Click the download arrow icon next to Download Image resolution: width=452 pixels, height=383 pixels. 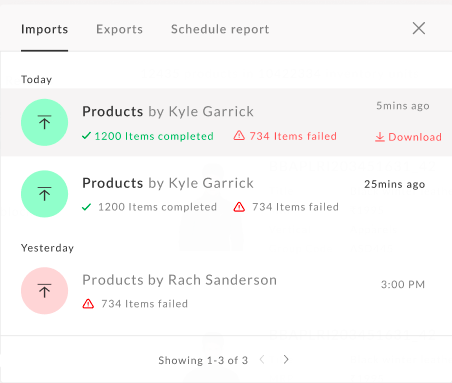coord(380,137)
